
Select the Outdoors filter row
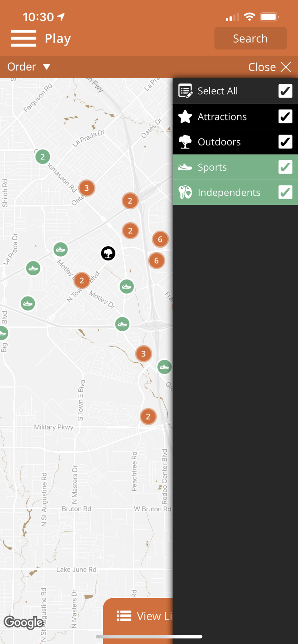[x=235, y=142]
